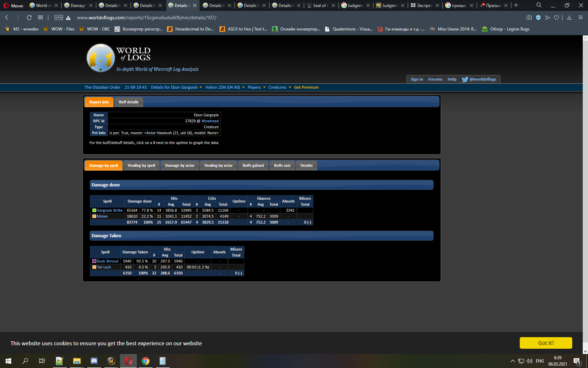Go back with browser back arrow
This screenshot has height=368, width=588.
(x=7, y=18)
